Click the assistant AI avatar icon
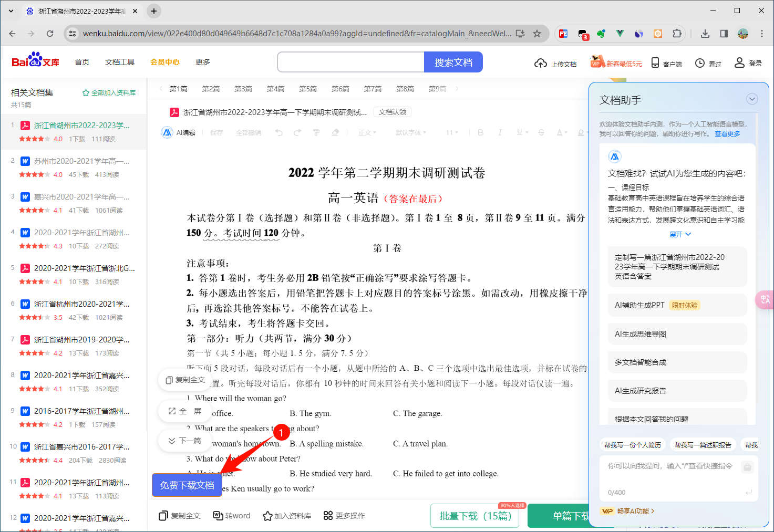 (614, 157)
